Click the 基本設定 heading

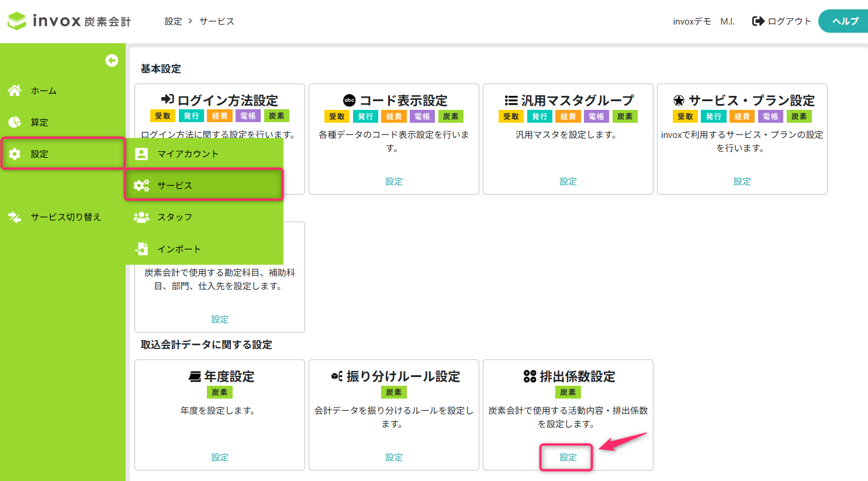click(161, 68)
